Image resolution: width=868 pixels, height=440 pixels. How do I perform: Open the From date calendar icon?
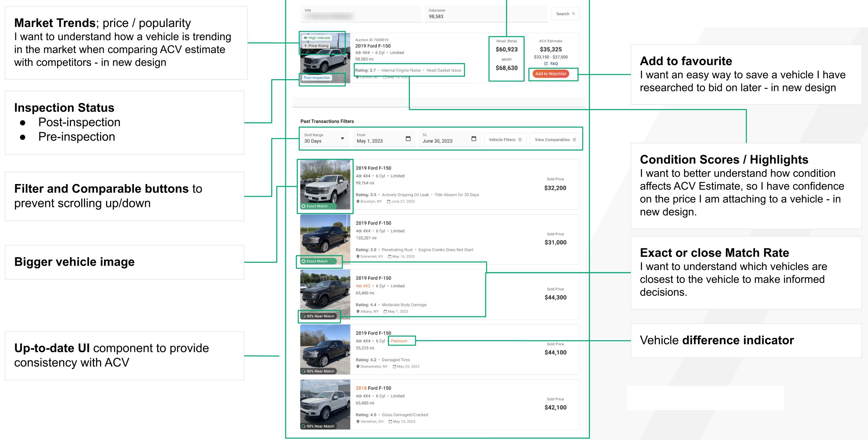click(x=408, y=139)
